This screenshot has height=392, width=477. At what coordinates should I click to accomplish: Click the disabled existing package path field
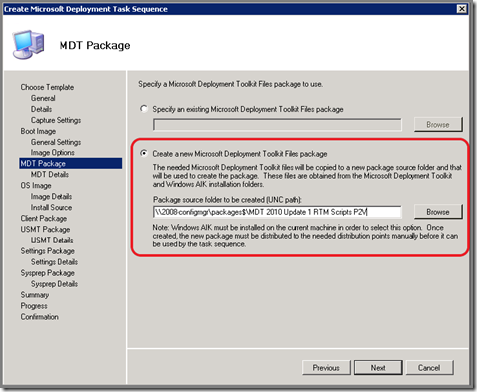tap(277, 125)
